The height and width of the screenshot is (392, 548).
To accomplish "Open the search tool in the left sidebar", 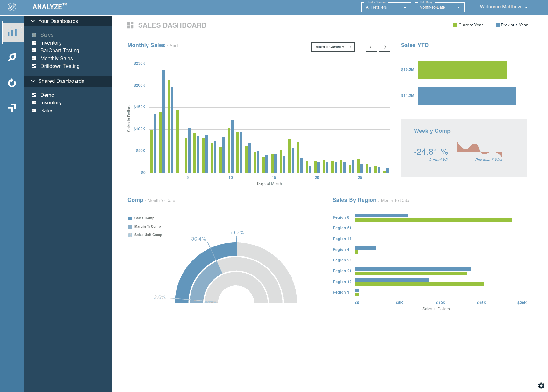I will tap(12, 57).
